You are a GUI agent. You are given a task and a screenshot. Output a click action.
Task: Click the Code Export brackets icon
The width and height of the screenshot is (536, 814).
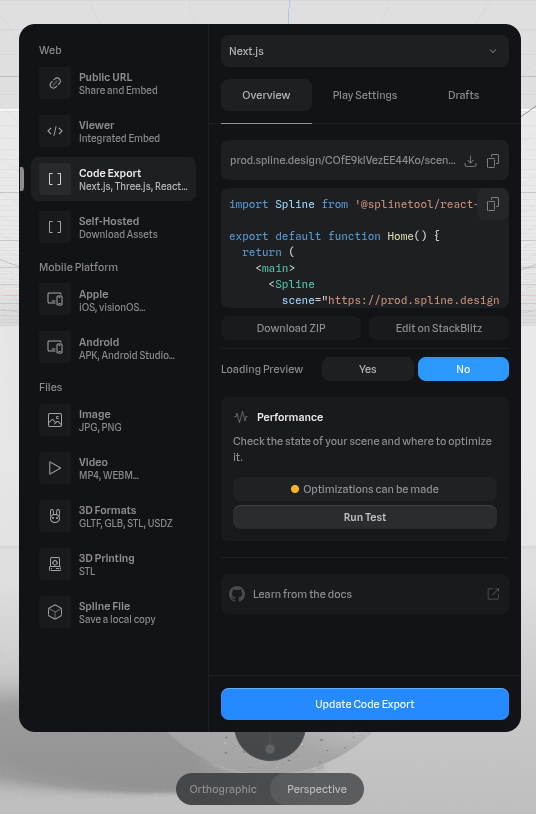(x=55, y=179)
